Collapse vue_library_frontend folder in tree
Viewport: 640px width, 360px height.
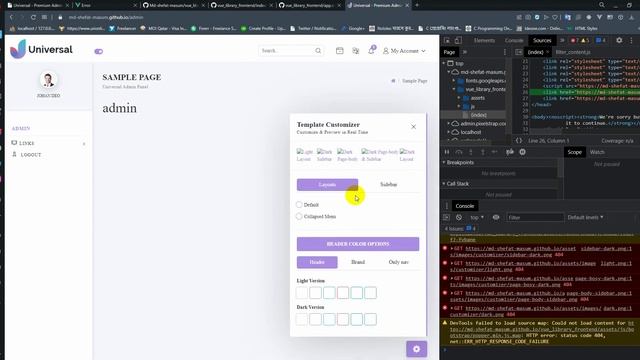pyautogui.click(x=453, y=89)
